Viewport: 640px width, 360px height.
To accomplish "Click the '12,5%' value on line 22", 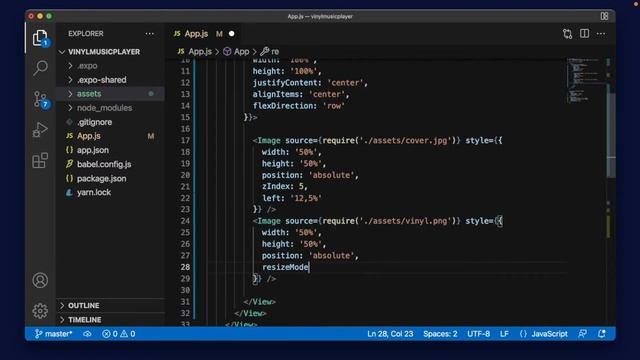I will tap(306, 198).
